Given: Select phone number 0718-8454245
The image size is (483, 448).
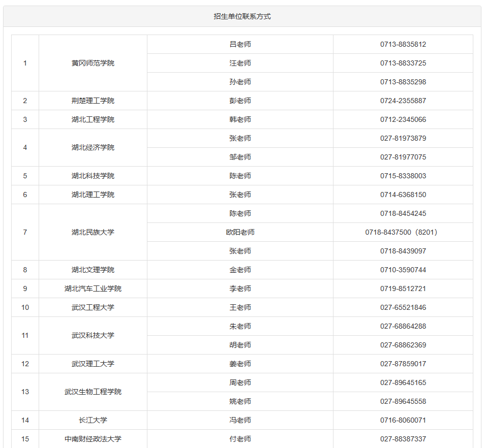Looking at the screenshot, I should pyautogui.click(x=403, y=213).
